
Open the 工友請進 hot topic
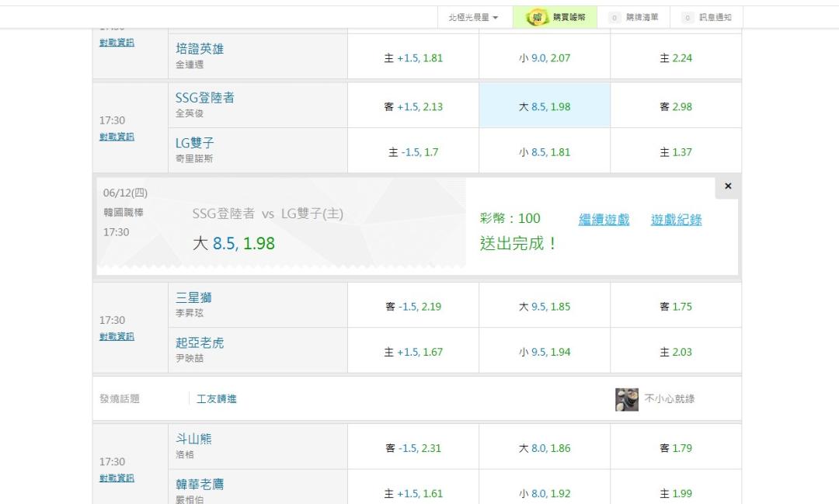point(216,399)
